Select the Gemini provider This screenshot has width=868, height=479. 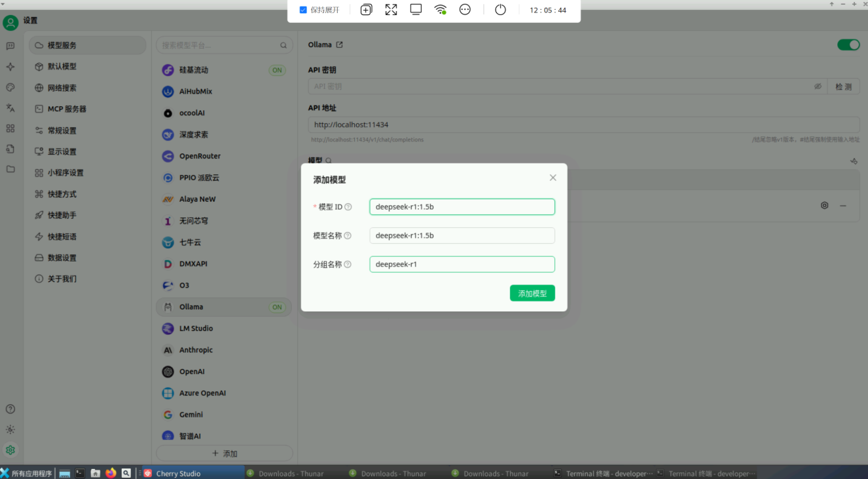[x=224, y=415]
